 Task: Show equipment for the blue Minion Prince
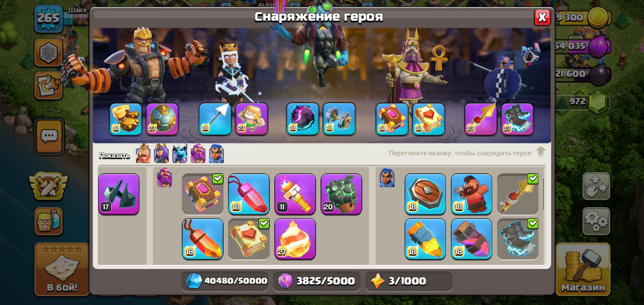[x=180, y=154]
